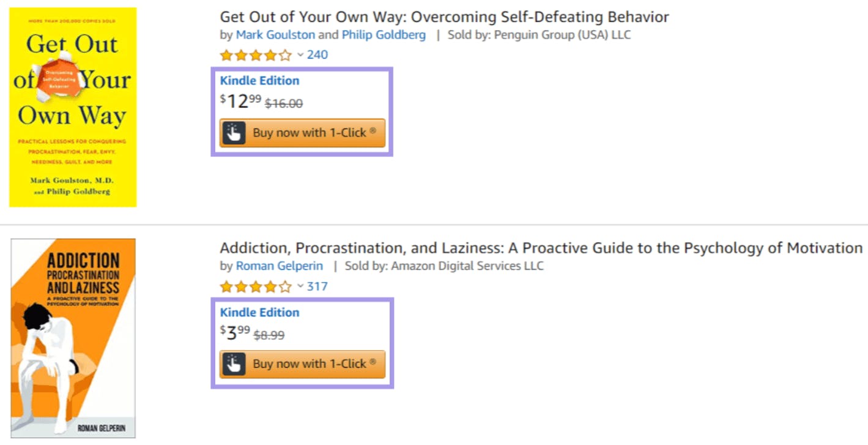Select Kindle Edition for the Roman Gelperin book
This screenshot has width=868, height=445.
pos(260,312)
